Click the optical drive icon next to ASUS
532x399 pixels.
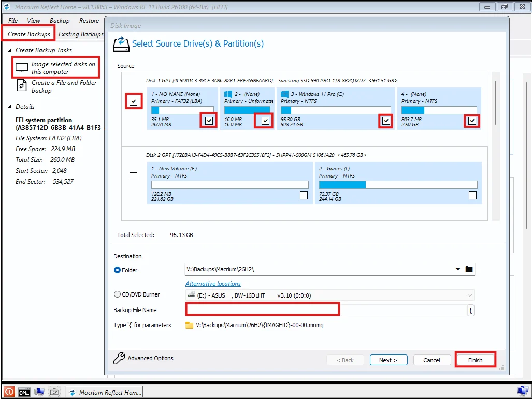[191, 295]
